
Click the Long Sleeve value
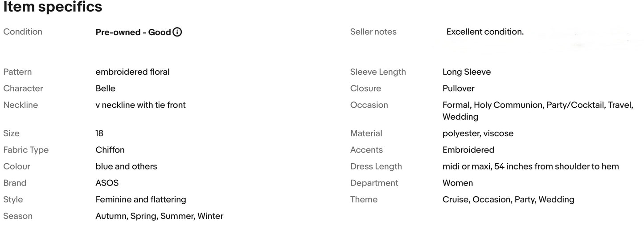pyautogui.click(x=466, y=72)
